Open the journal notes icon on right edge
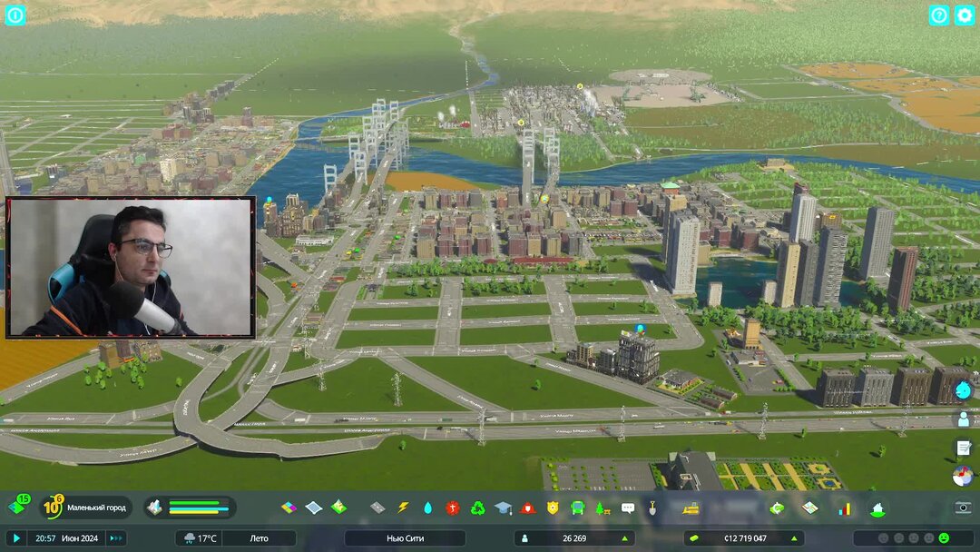Viewport: 980px width, 552px height. tap(963, 448)
